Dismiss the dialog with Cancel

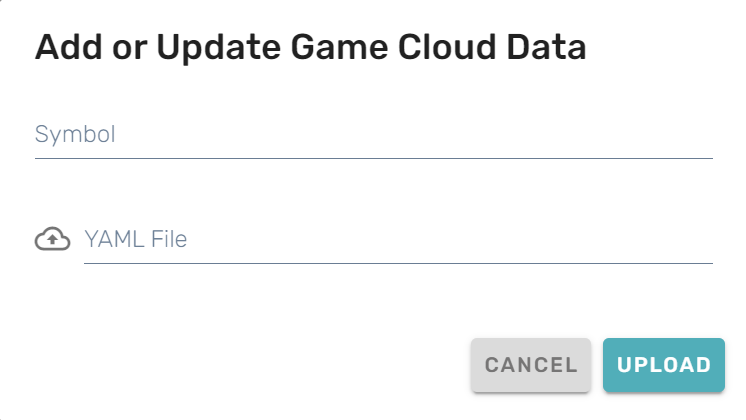(x=531, y=365)
